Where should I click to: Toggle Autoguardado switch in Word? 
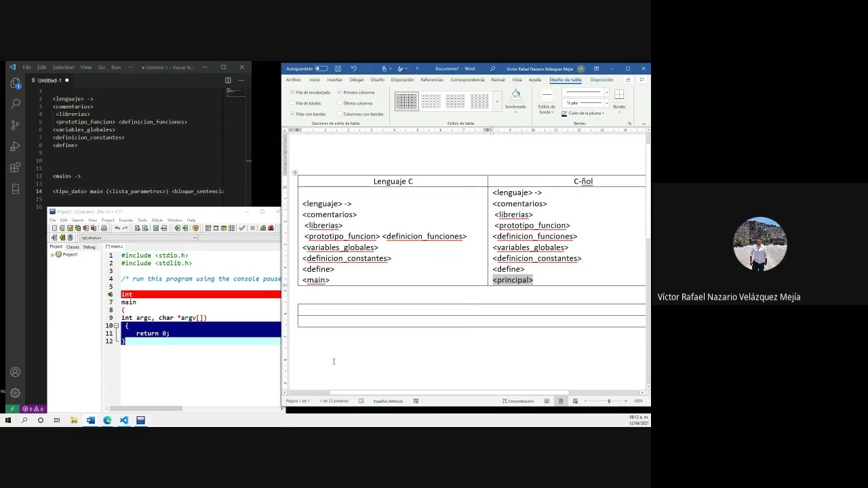pyautogui.click(x=321, y=68)
